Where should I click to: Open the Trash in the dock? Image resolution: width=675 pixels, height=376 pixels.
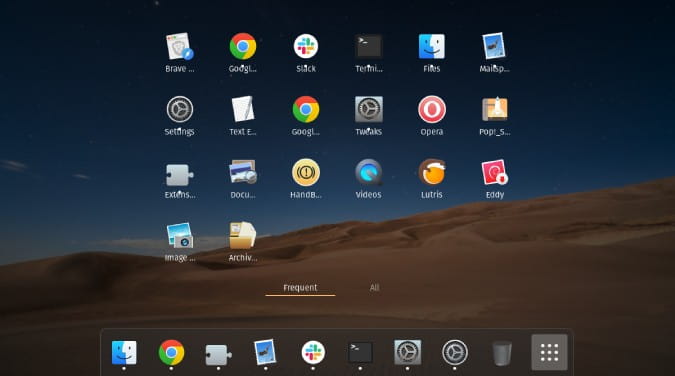pos(502,353)
